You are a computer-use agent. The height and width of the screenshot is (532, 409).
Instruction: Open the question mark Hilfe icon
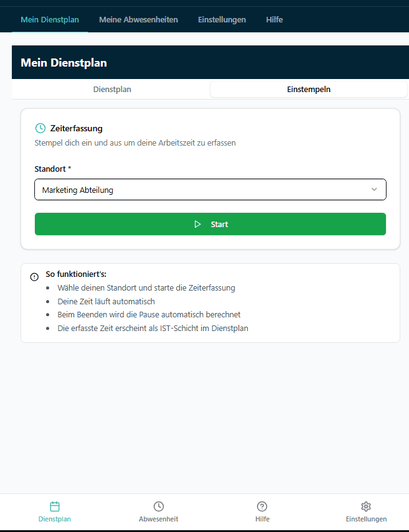262,506
